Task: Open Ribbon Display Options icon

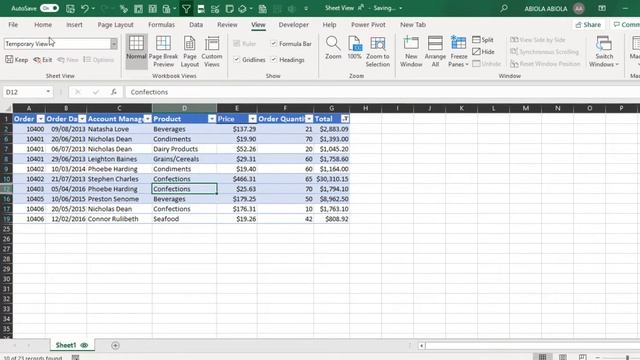Action: 602,8
